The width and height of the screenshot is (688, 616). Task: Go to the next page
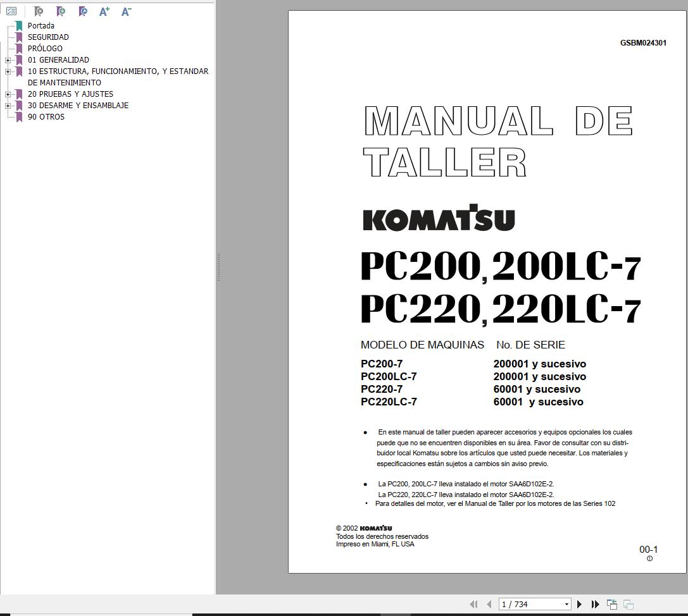coord(579,604)
